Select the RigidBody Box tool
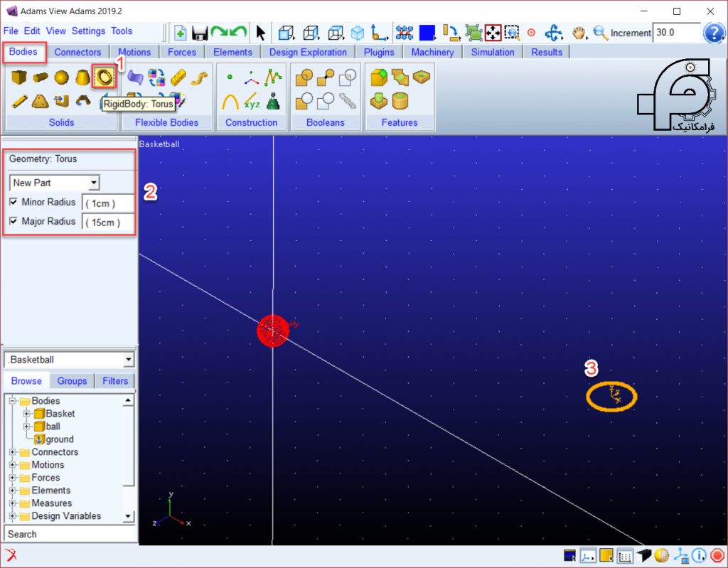Screen dimensions: 728x568 [x=18, y=77]
